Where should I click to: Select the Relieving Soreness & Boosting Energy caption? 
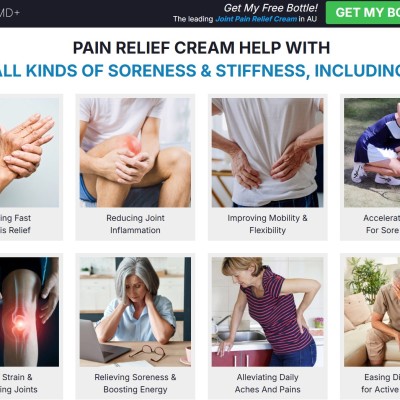coord(135,383)
